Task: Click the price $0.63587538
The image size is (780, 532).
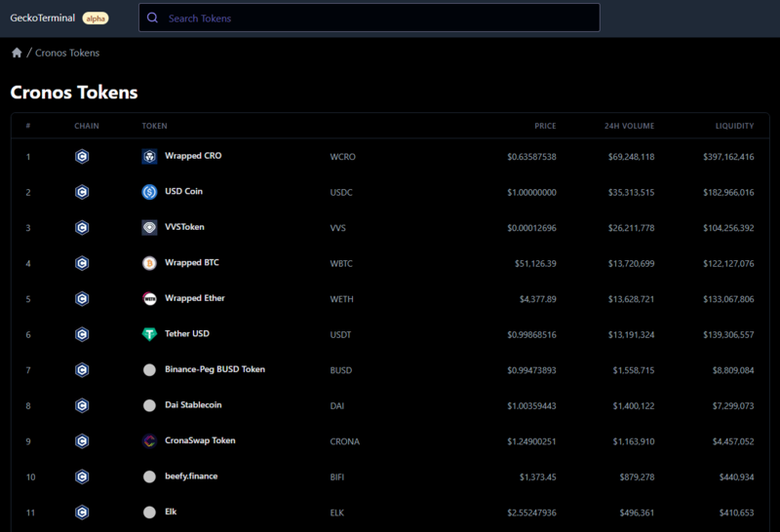Action: (x=531, y=157)
